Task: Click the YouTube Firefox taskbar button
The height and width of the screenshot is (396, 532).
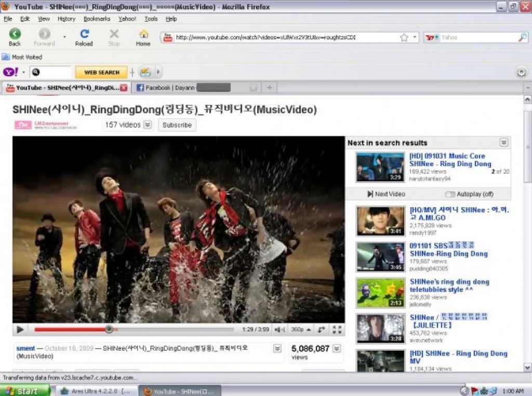Action: click(x=180, y=391)
